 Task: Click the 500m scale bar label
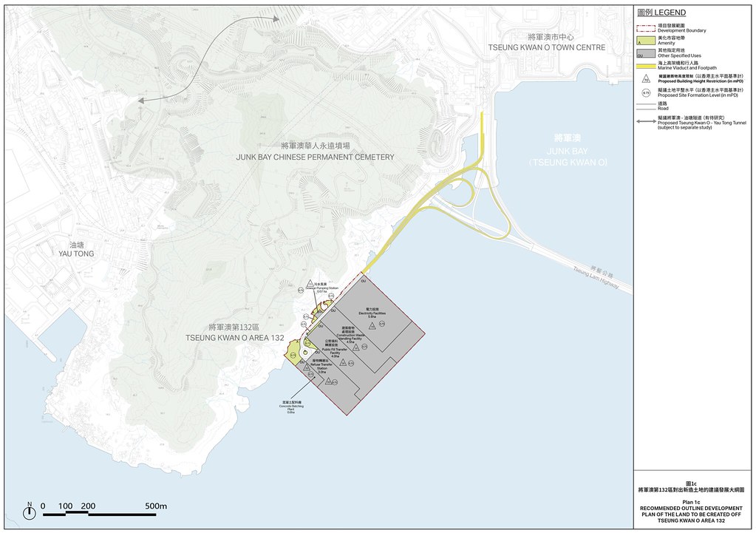(156, 506)
